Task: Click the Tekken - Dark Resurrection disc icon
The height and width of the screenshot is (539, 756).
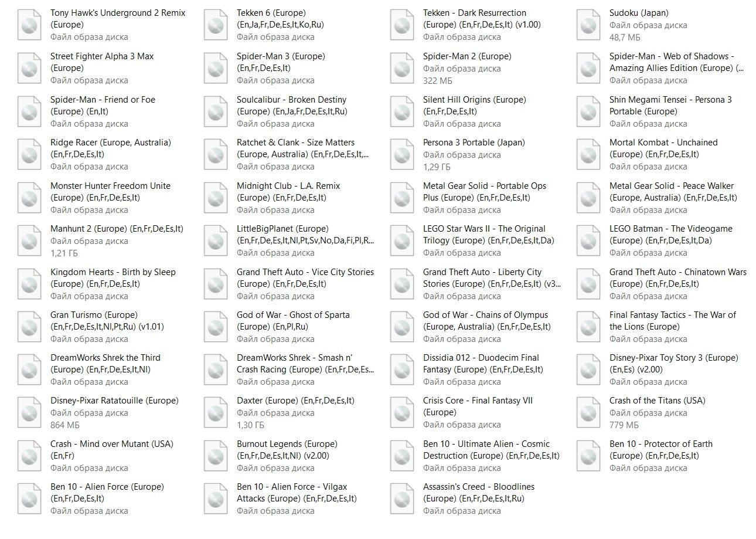Action: coord(402,25)
